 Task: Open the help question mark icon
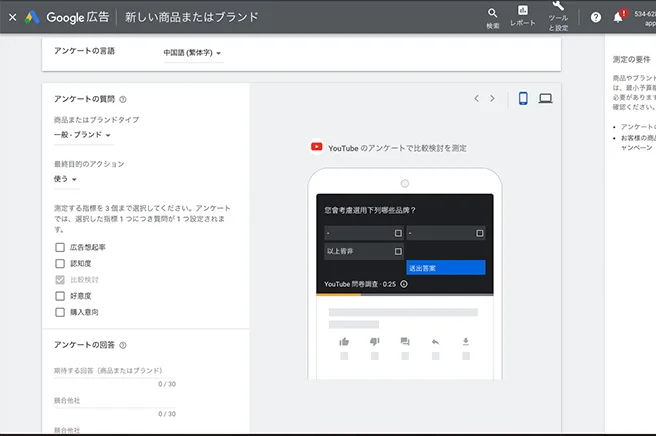click(x=596, y=17)
